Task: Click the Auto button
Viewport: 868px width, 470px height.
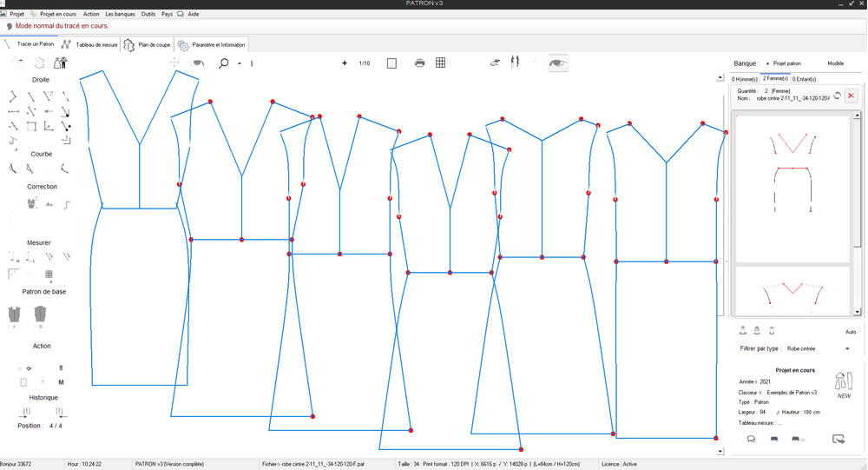Action: click(x=850, y=332)
